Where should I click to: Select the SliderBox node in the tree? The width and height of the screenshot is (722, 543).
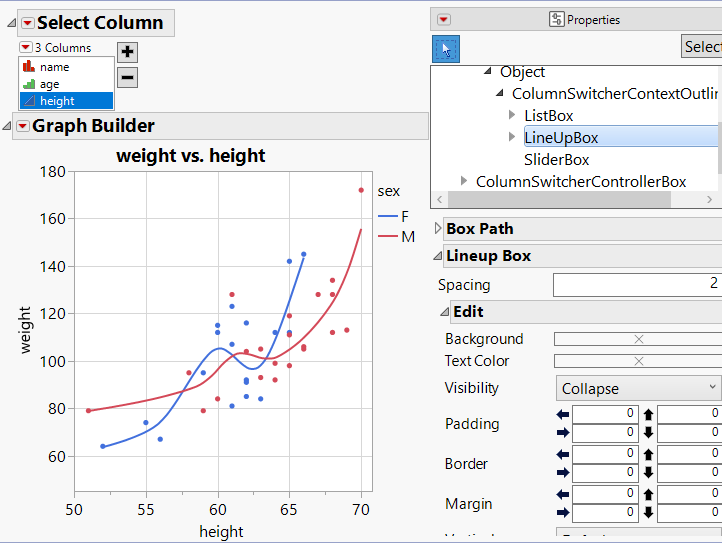[x=556, y=160]
